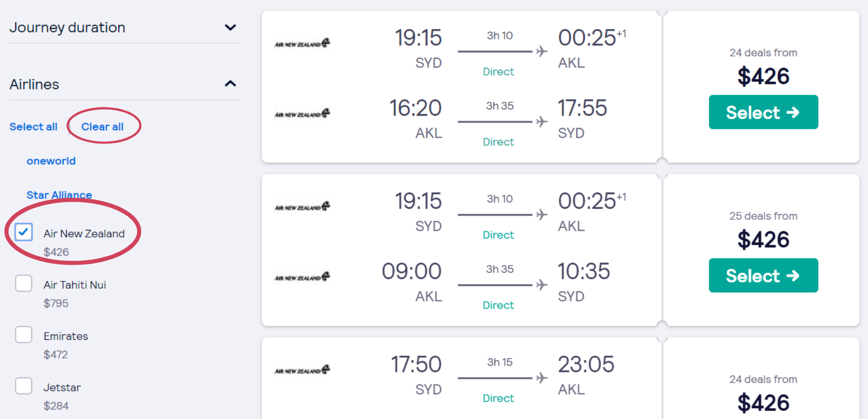Expand the Journey duration section
The width and height of the screenshot is (868, 419).
[124, 28]
